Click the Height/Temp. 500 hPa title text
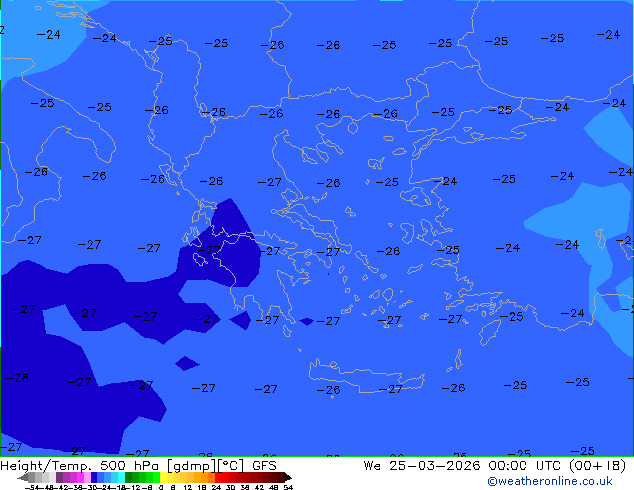The image size is (634, 490). pos(80,466)
